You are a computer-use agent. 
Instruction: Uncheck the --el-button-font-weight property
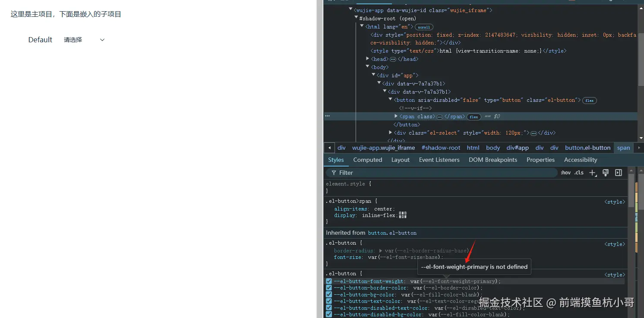tap(328, 281)
